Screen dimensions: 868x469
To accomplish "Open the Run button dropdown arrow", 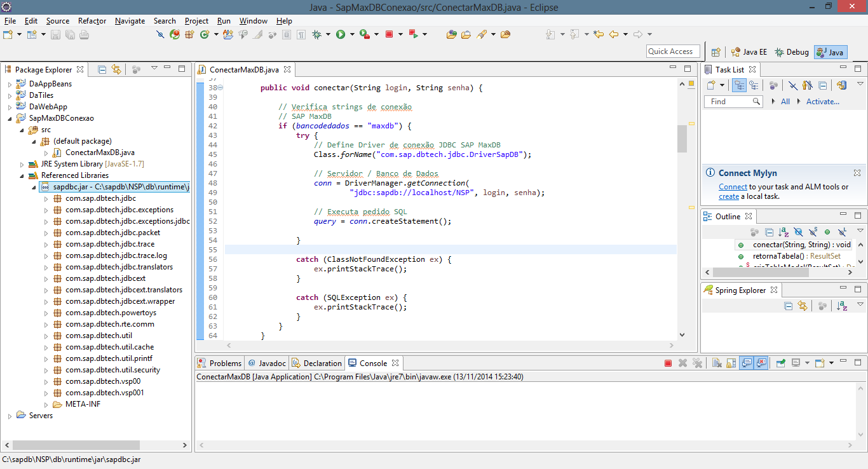I will pos(352,34).
